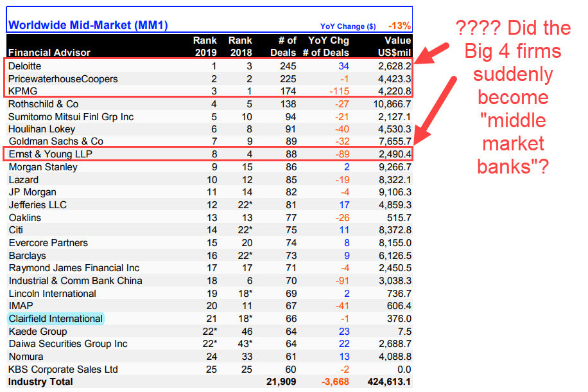
Task: Select the IMAP advisor name
Action: pos(21,306)
